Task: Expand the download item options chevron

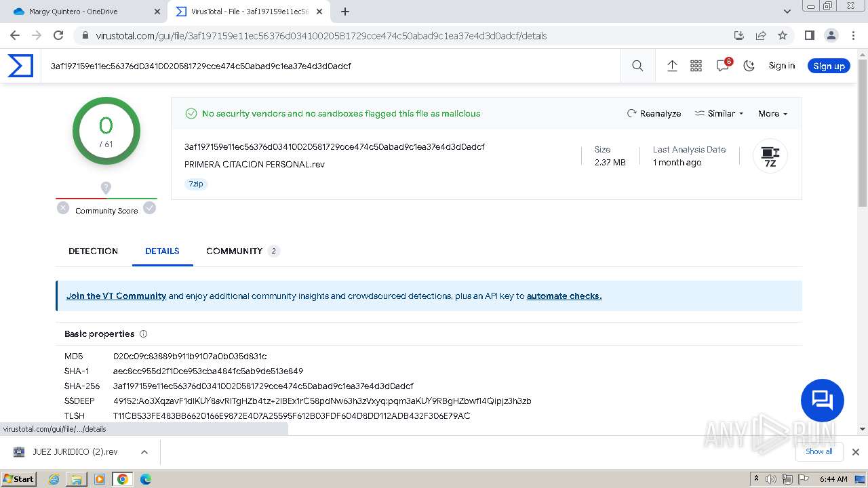Action: [144, 452]
